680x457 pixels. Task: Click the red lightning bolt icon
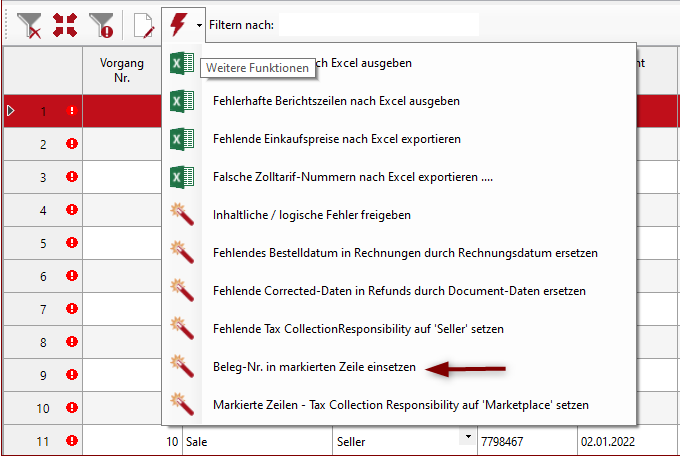click(178, 25)
